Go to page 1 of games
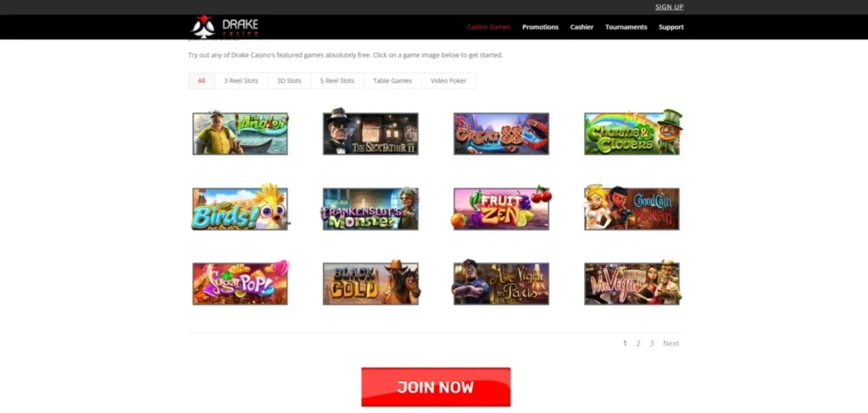Screen dimensions: 868x413 (x=625, y=343)
